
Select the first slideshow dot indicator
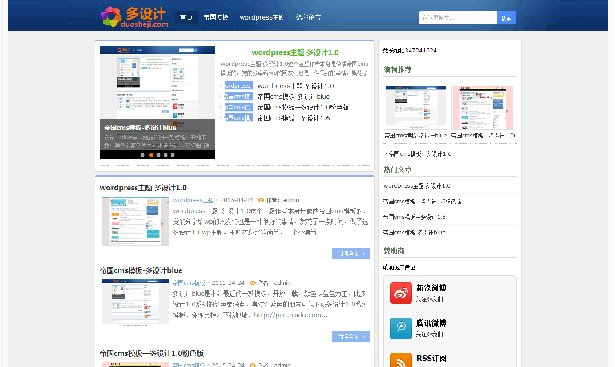click(x=142, y=155)
